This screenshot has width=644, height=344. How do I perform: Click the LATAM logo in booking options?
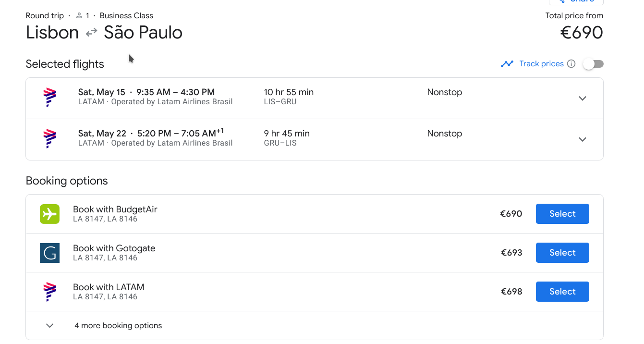tap(49, 292)
